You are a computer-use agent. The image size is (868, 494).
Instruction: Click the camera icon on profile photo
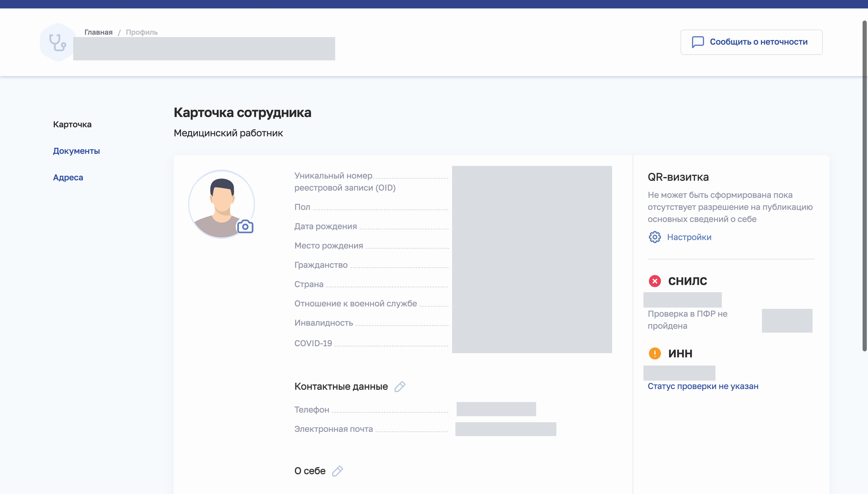pyautogui.click(x=245, y=227)
